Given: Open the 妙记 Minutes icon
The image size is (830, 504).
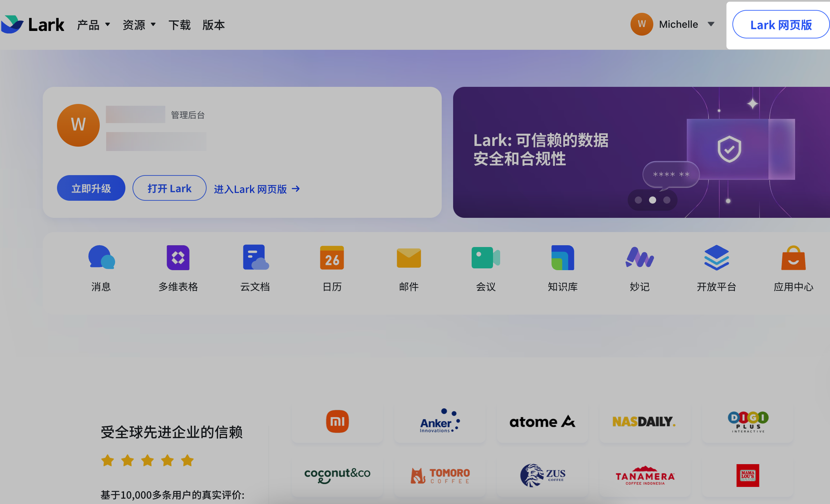Looking at the screenshot, I should click(640, 257).
